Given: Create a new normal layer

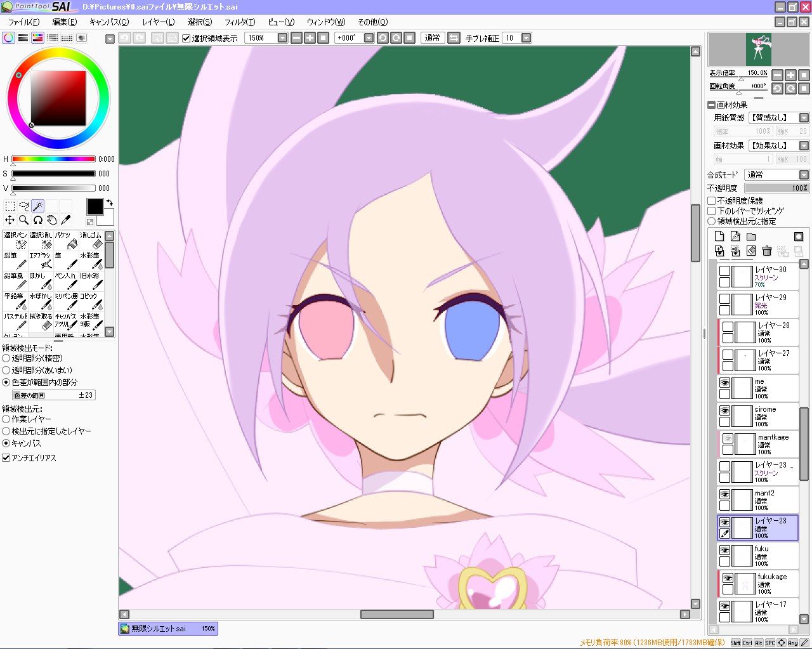Looking at the screenshot, I should (x=719, y=236).
